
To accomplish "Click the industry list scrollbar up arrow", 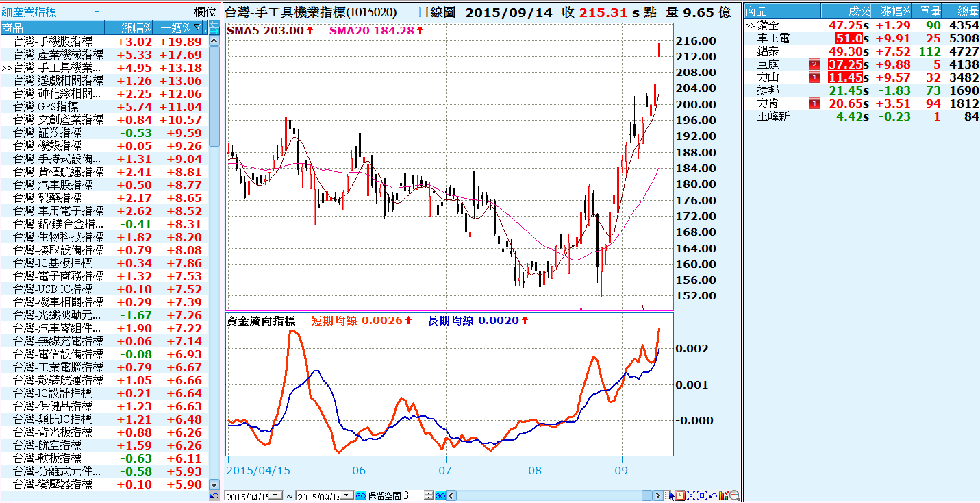I will click(214, 40).
